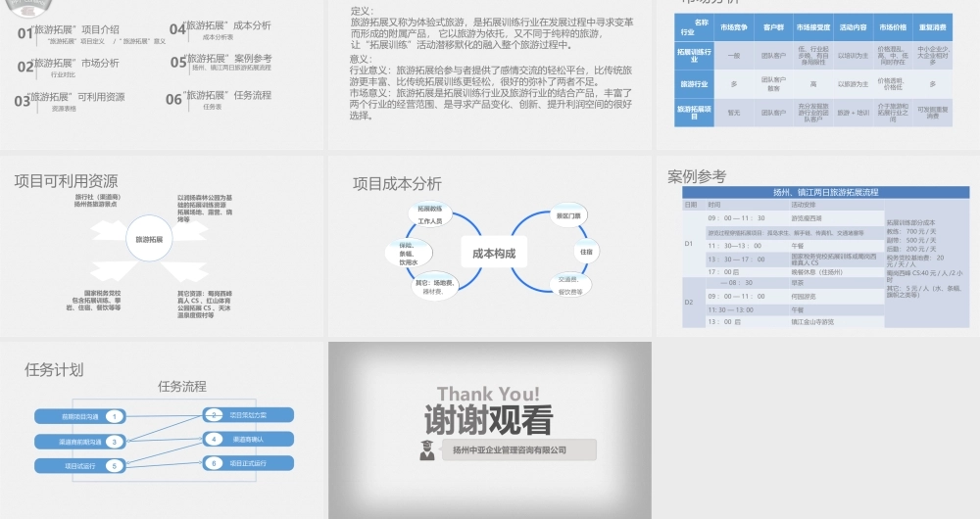Select the numbered circle 6 in task flow
The width and height of the screenshot is (980, 519).
(215, 462)
